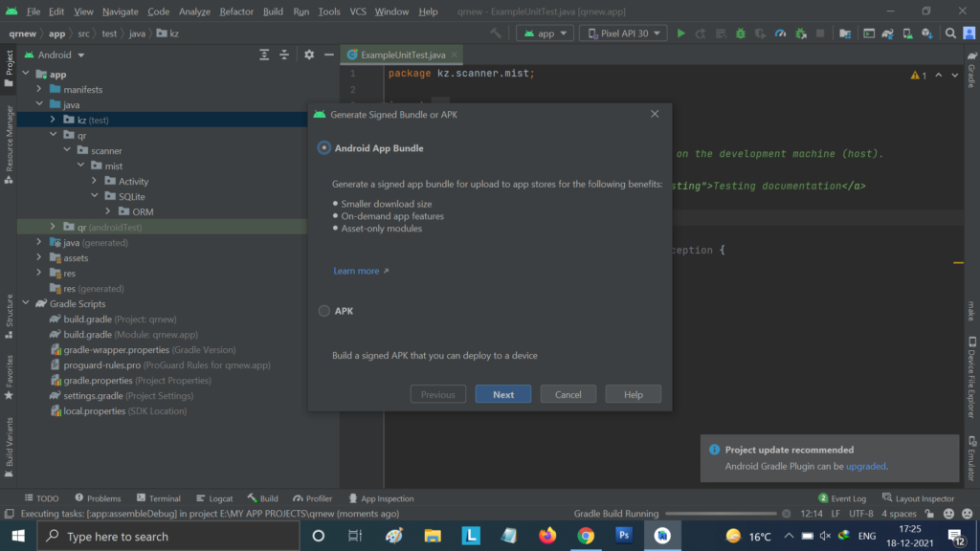This screenshot has width=980, height=551.
Task: Collapse the Gradle Scripts node
Action: tap(26, 303)
